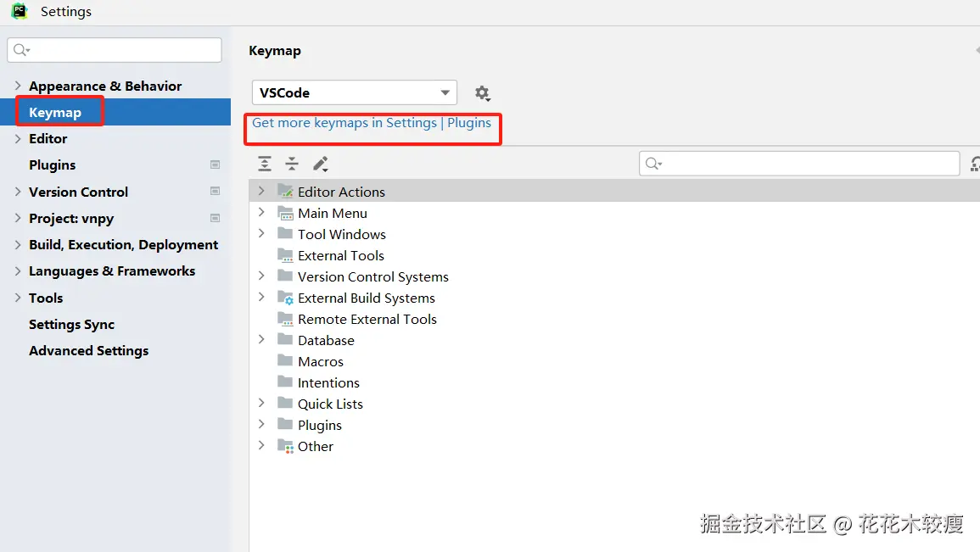Image resolution: width=980 pixels, height=552 pixels.
Task: Click the Project: vnpy row badge icon
Action: [215, 218]
